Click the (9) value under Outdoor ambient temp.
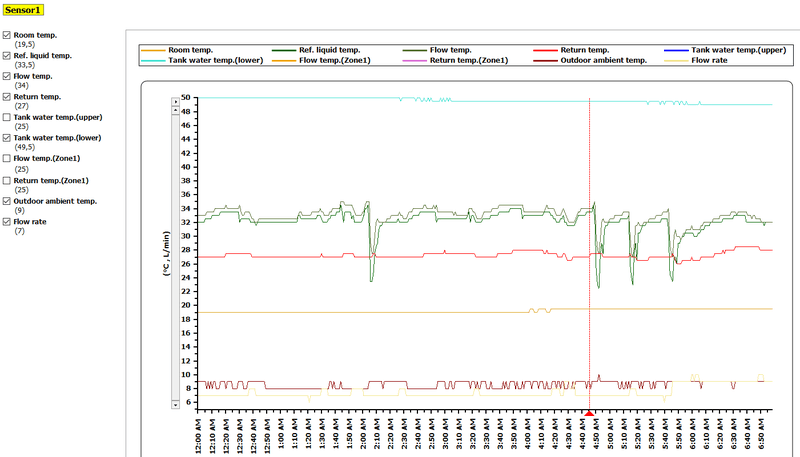Viewport: 800px width, 457px height. 19,211
